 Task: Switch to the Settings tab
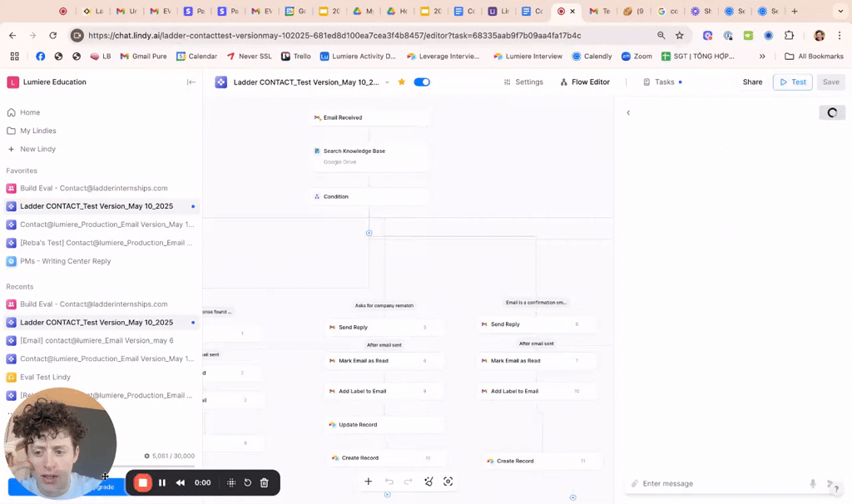pos(523,82)
